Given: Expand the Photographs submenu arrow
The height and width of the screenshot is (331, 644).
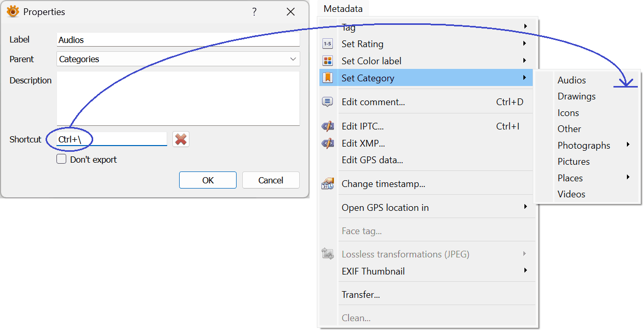Looking at the screenshot, I should coord(628,145).
